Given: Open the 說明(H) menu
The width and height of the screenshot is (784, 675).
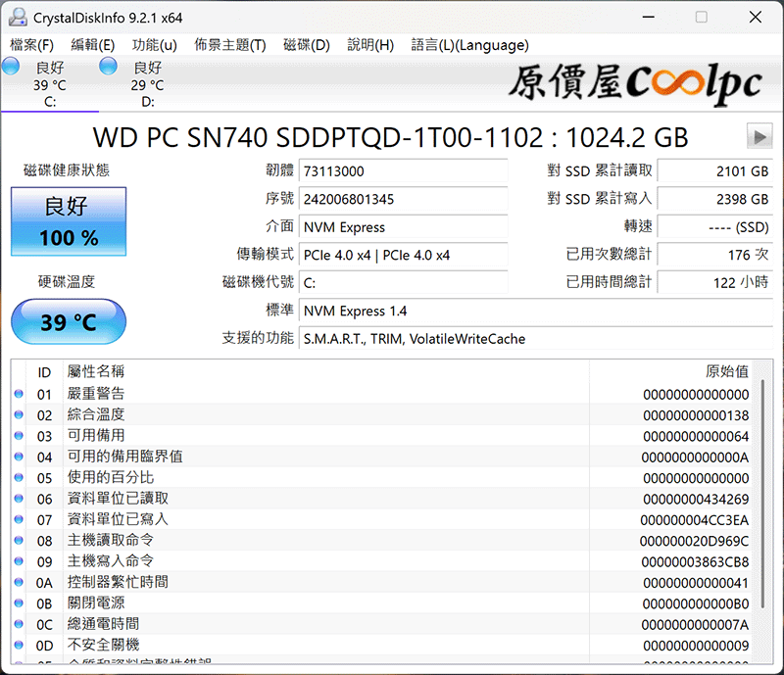Looking at the screenshot, I should 370,45.
